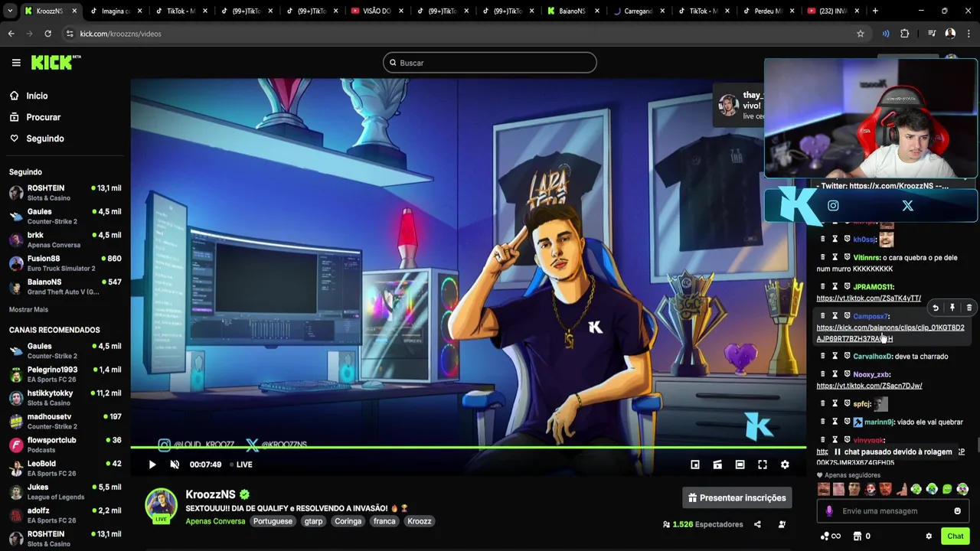Unmute the video volume icon
980x551 pixels.
tap(175, 465)
